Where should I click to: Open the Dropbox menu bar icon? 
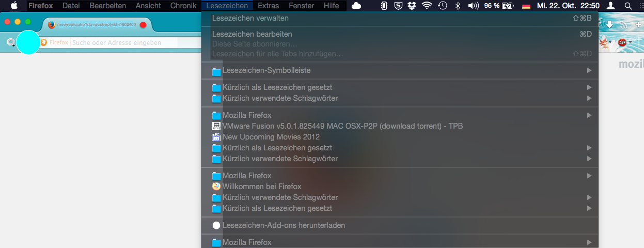coord(412,6)
